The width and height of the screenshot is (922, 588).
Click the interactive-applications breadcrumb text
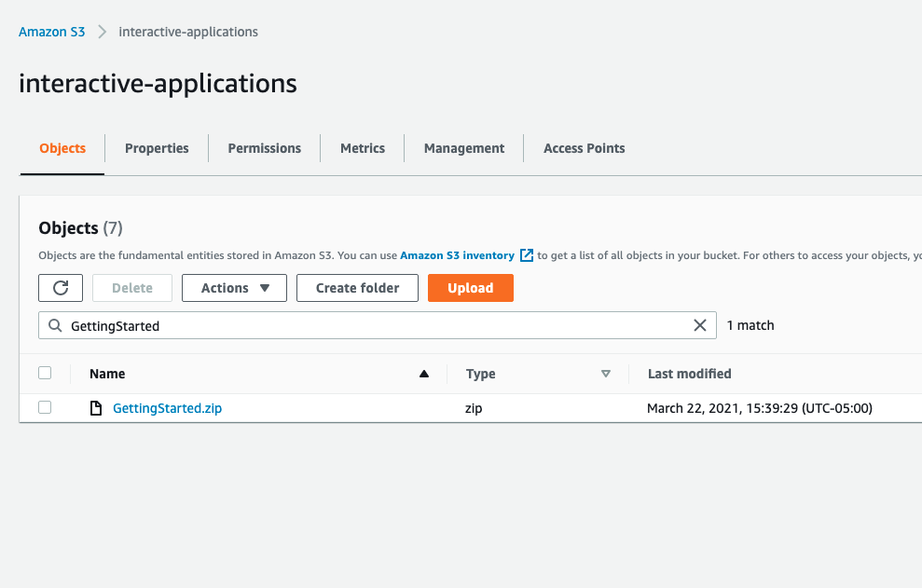point(188,32)
